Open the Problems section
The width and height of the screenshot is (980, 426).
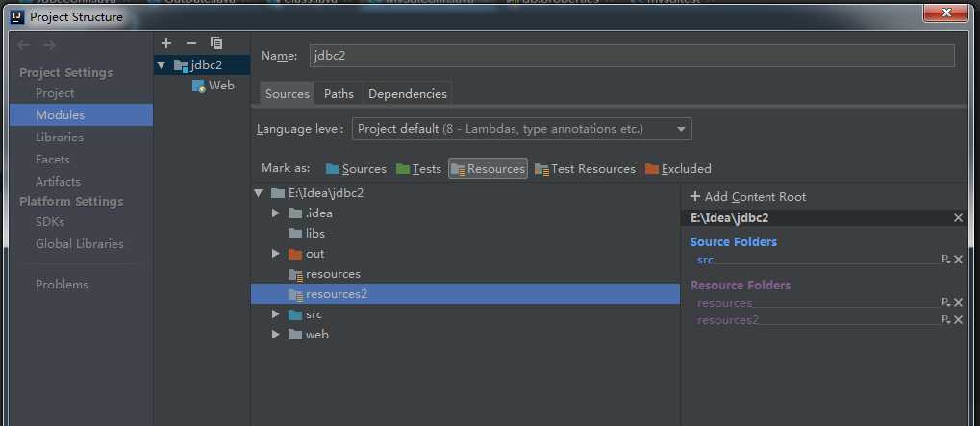(x=62, y=285)
